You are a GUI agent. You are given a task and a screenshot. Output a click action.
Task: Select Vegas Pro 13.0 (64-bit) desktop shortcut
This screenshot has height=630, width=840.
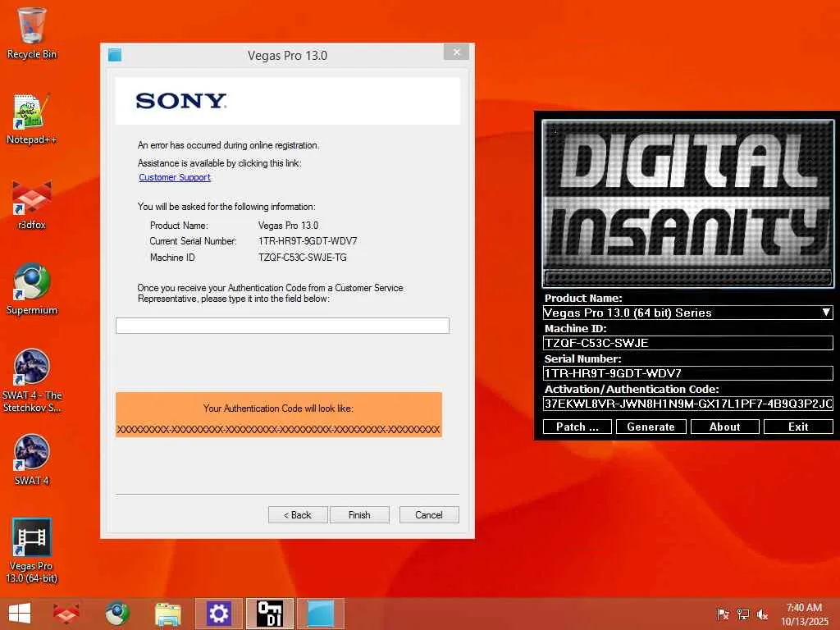pyautogui.click(x=32, y=550)
